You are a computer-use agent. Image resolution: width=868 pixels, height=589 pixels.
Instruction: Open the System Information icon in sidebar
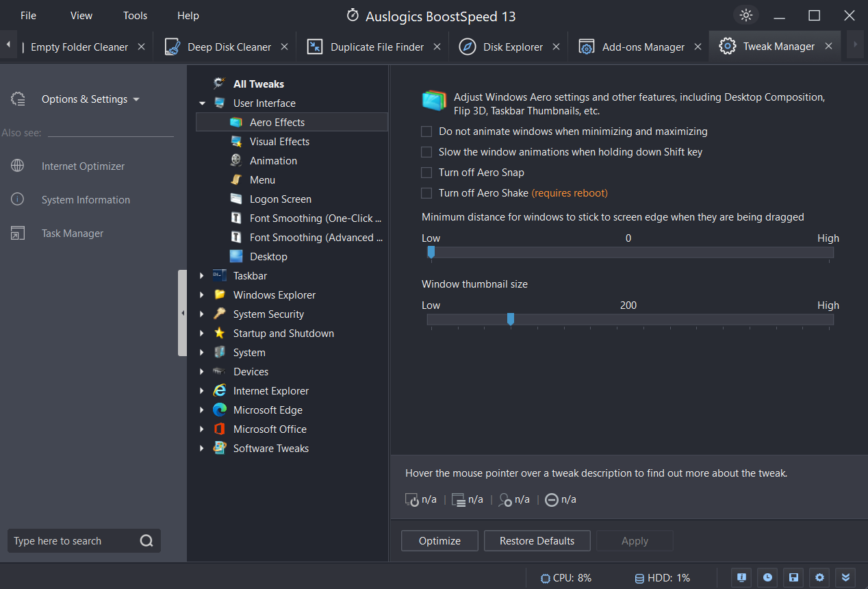(18, 199)
